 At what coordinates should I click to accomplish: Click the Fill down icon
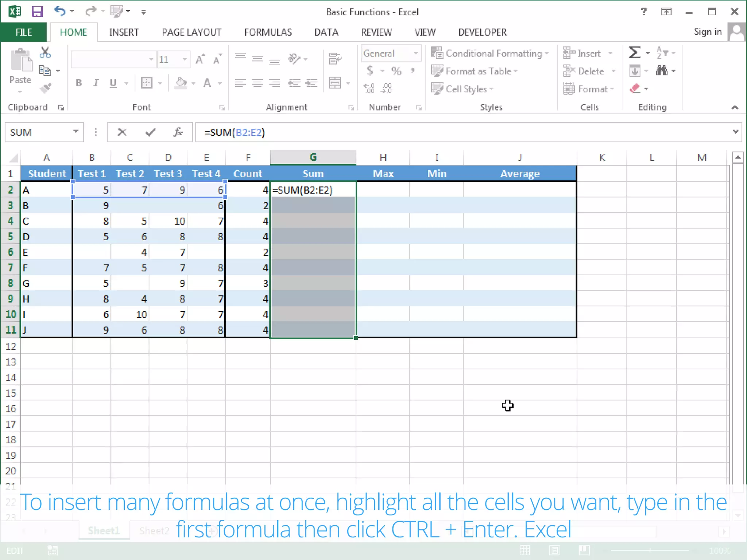click(635, 71)
